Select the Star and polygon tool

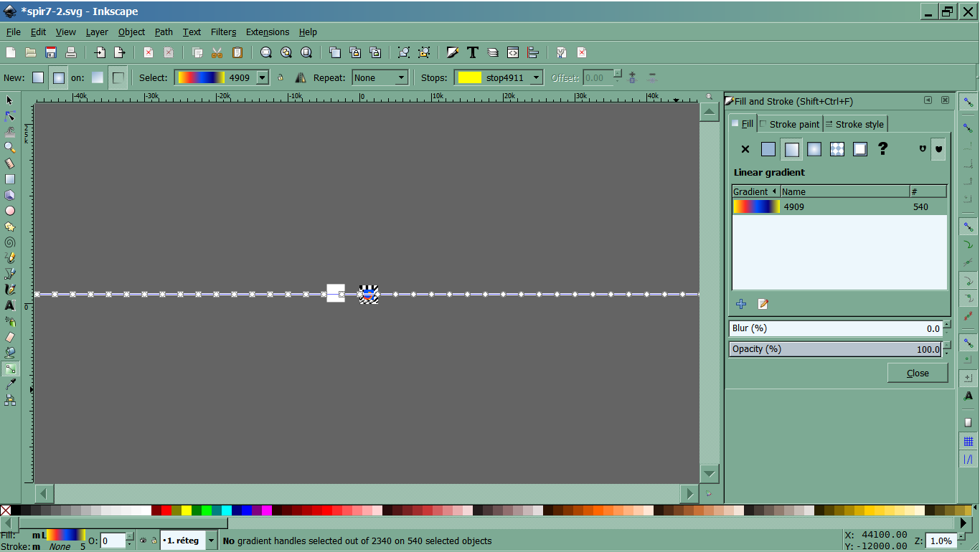pos(10,227)
